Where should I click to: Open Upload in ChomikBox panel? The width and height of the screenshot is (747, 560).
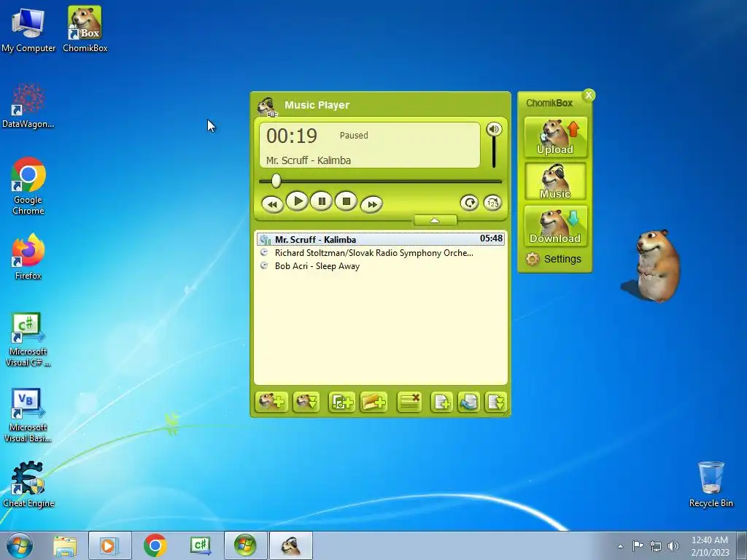point(555,137)
